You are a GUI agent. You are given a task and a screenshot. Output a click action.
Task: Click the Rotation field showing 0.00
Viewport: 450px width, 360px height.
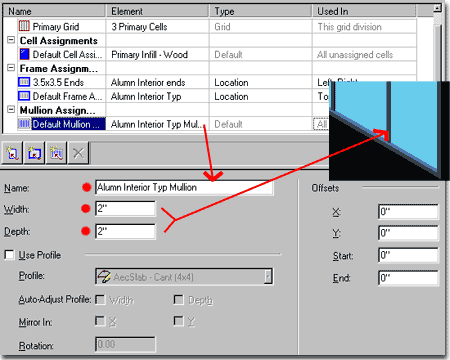(125, 344)
